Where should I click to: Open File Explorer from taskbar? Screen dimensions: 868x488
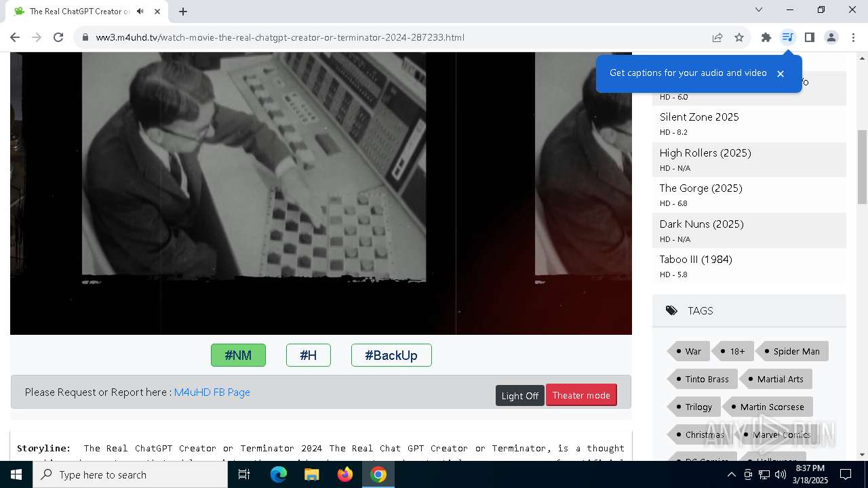(312, 474)
